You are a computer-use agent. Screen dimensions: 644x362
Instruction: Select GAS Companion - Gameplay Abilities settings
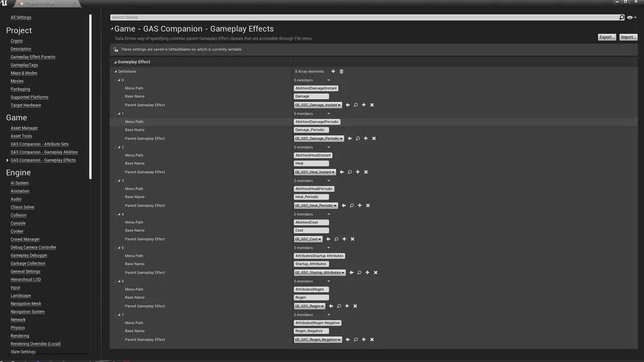[x=44, y=152]
